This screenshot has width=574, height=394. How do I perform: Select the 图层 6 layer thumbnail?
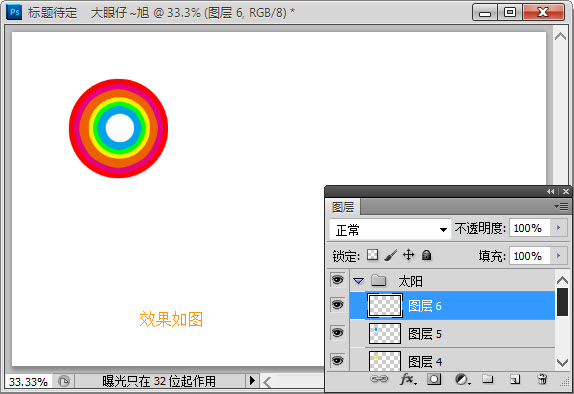click(385, 305)
